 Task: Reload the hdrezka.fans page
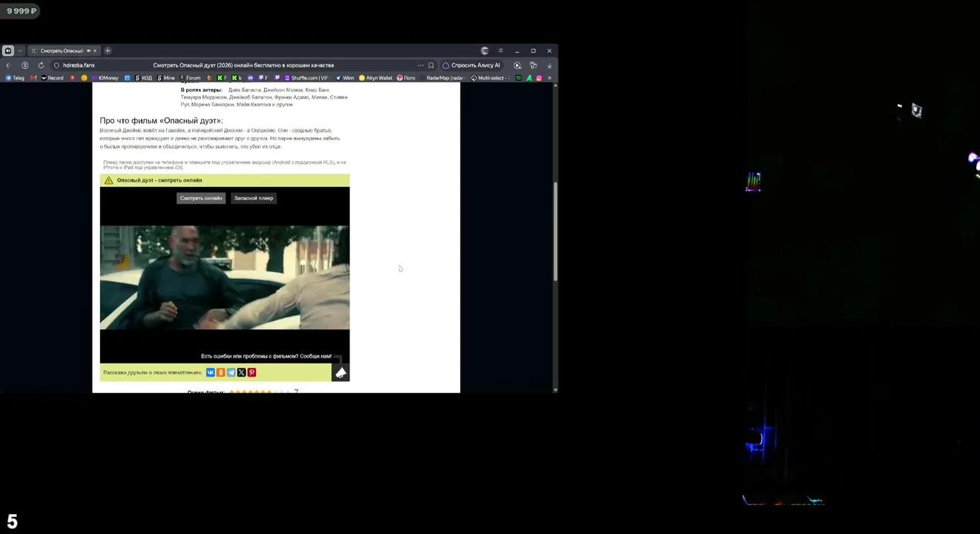pos(41,65)
